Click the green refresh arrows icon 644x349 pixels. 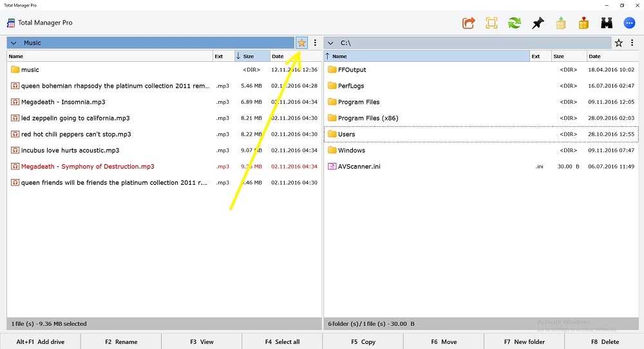(514, 23)
